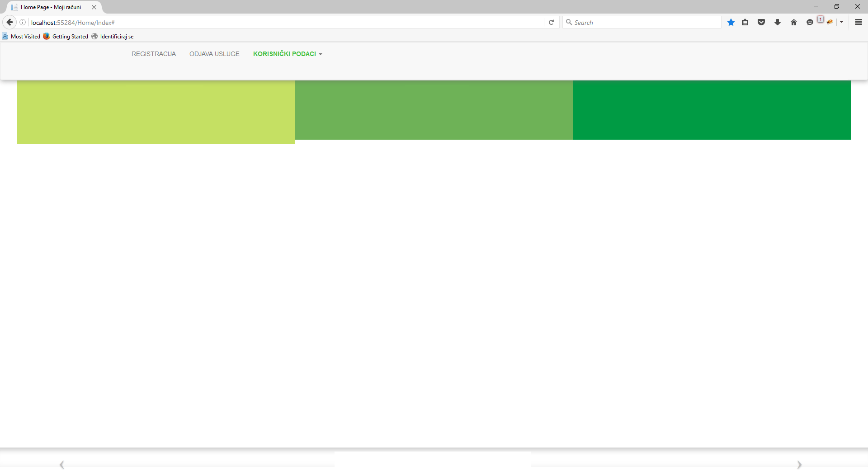Open Firefox Hello chat icon
868x476 pixels.
[x=810, y=22]
